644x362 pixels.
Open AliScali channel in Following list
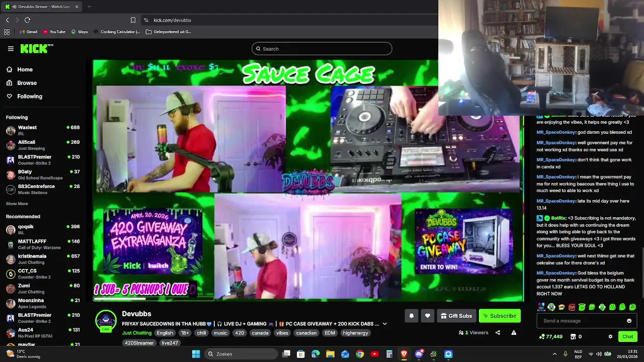tap(43, 145)
